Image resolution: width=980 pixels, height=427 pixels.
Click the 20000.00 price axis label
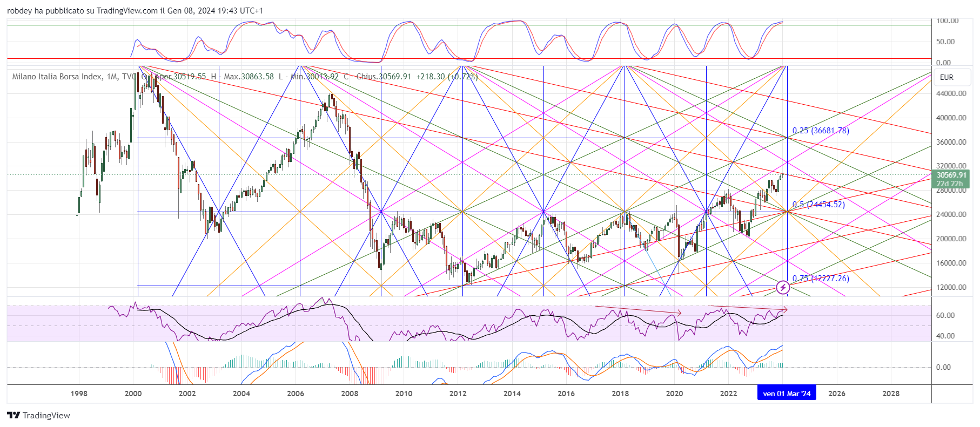(951, 239)
